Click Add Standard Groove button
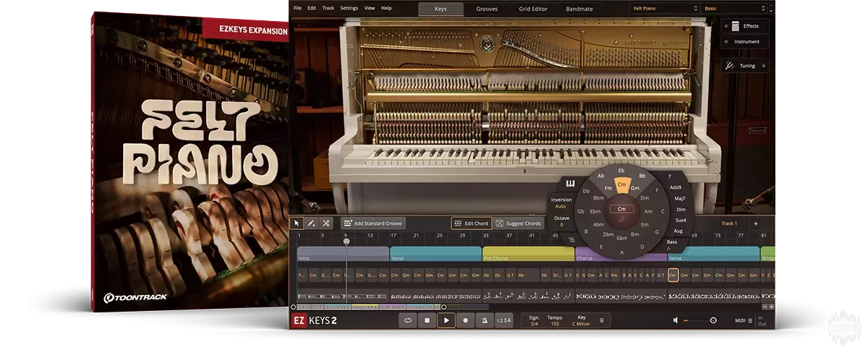Image resolution: width=868 pixels, height=353 pixels. click(373, 224)
